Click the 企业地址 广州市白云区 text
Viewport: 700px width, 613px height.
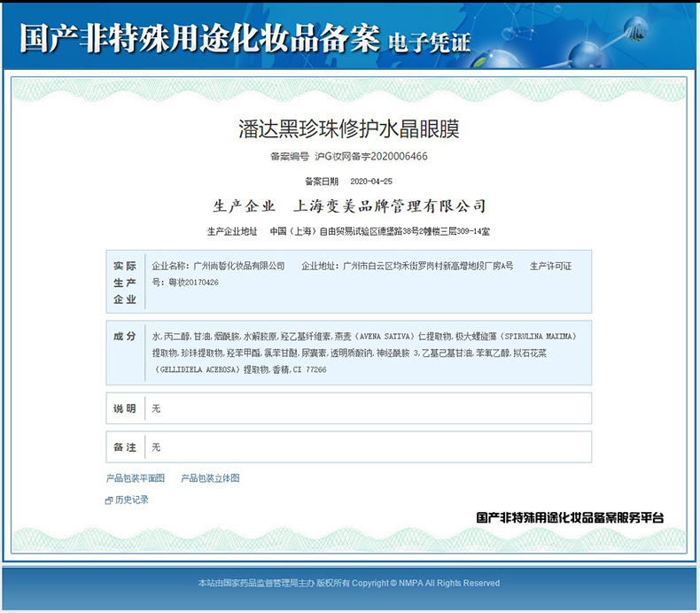point(407,266)
